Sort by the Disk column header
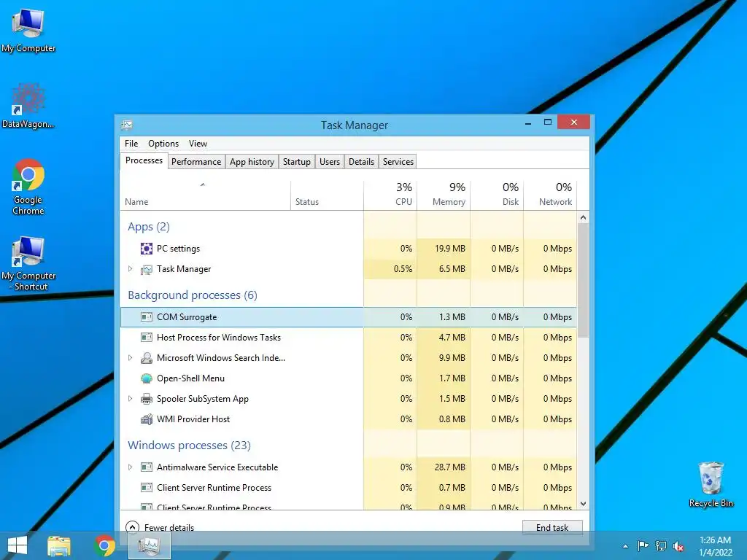Screen dimensions: 747x560 tap(497, 195)
